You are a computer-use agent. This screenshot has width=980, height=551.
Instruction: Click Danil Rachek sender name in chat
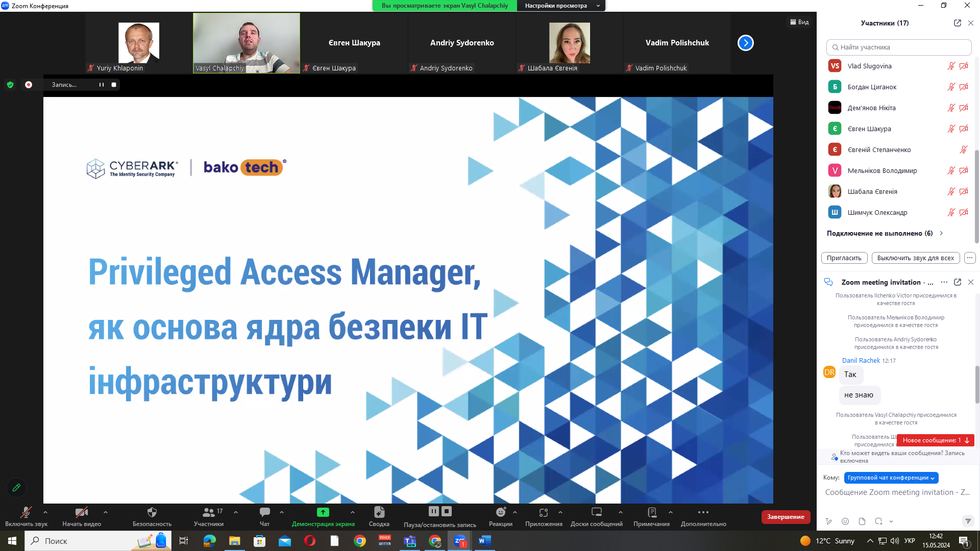(861, 360)
